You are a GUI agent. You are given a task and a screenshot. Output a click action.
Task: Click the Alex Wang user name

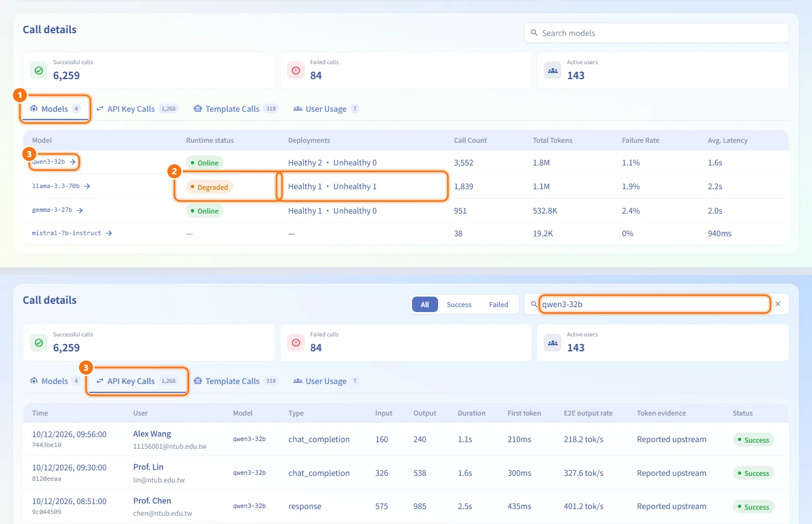(x=152, y=434)
